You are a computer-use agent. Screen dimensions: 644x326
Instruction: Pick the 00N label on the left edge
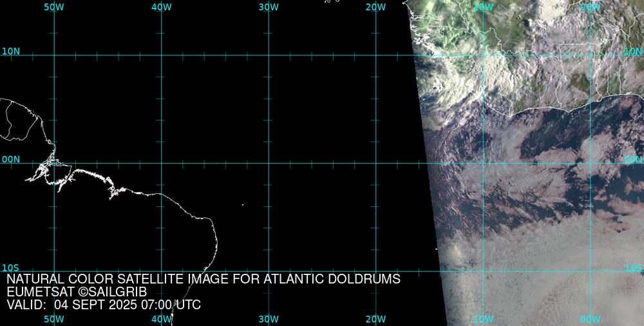click(x=11, y=160)
